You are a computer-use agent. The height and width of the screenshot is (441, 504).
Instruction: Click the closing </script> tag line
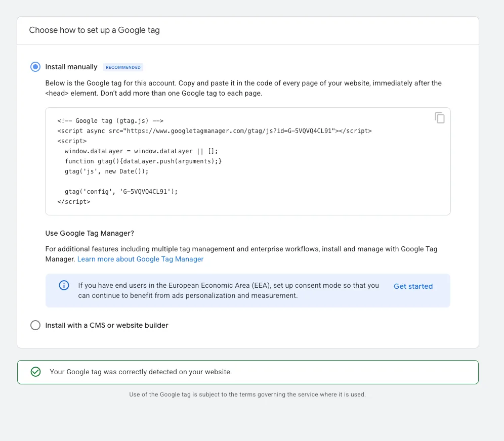tap(73, 202)
